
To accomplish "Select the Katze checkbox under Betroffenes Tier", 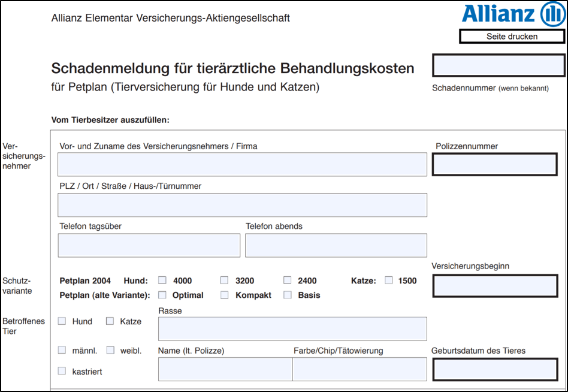I will tap(110, 321).
